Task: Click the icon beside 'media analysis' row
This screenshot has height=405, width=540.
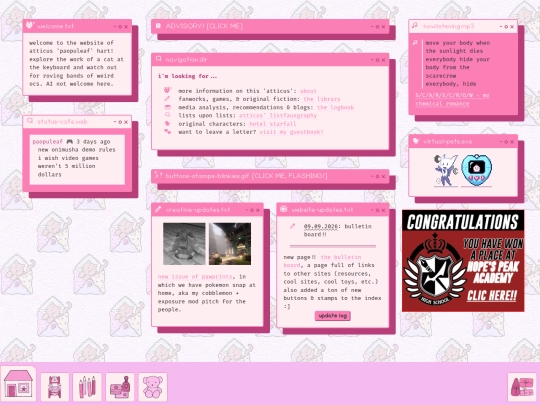Action: (x=168, y=107)
